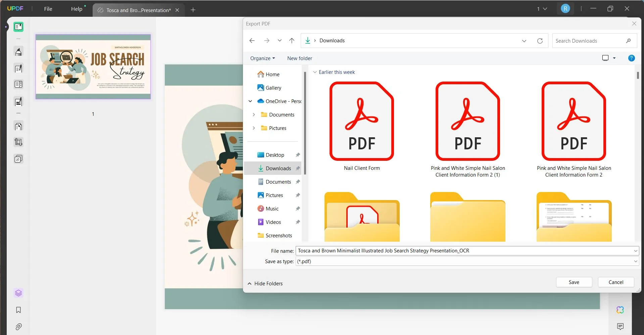The width and height of the screenshot is (644, 335).
Task: Activate the Fill and Sign tool
Action: pyautogui.click(x=18, y=102)
